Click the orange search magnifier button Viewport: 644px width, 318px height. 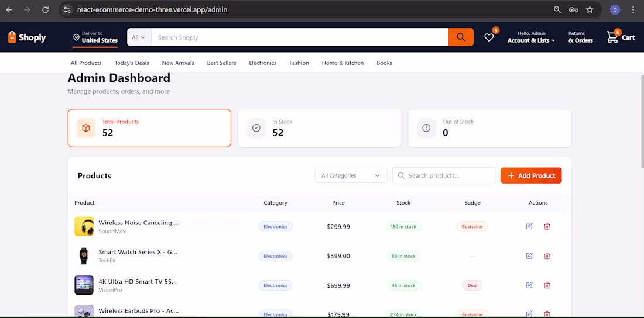[x=461, y=37]
